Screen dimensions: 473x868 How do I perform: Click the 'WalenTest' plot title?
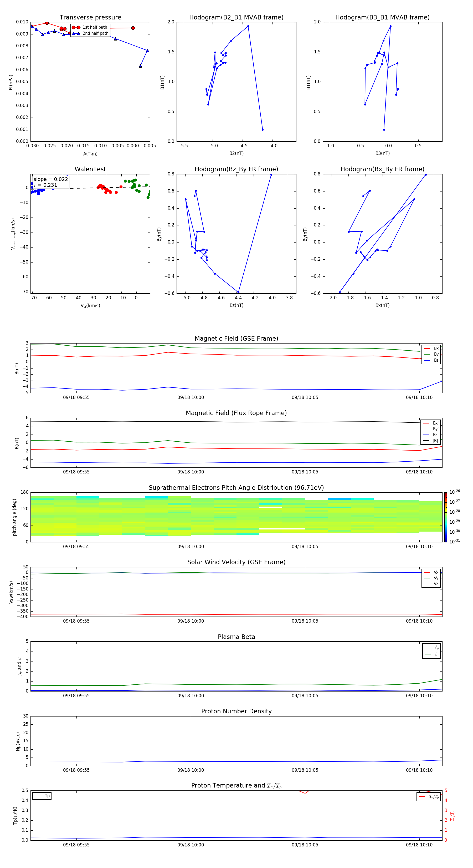[90, 169]
